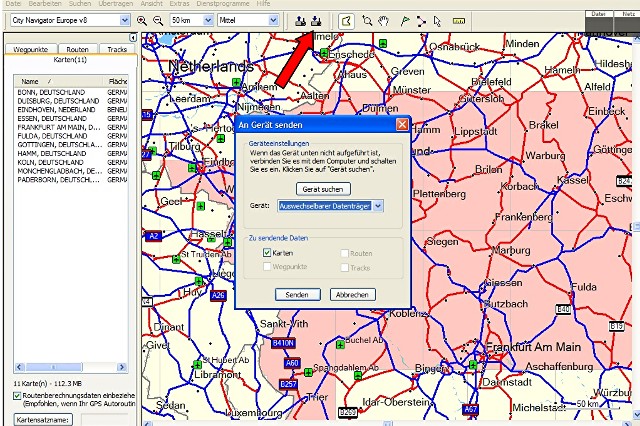
Task: Sort map list by Name column header
Action: (x=59, y=81)
